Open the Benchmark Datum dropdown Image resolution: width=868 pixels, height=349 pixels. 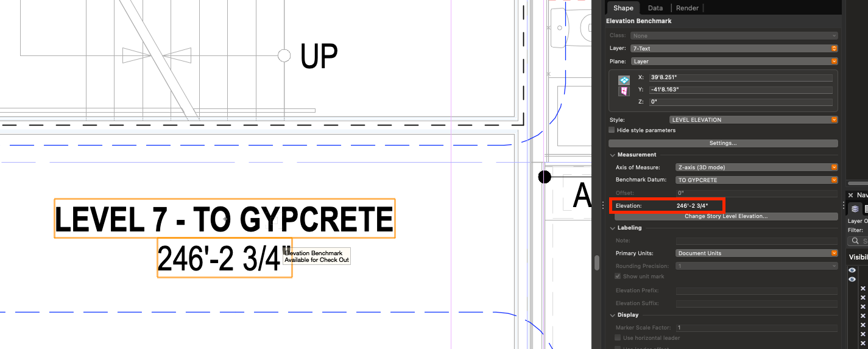[757, 180]
